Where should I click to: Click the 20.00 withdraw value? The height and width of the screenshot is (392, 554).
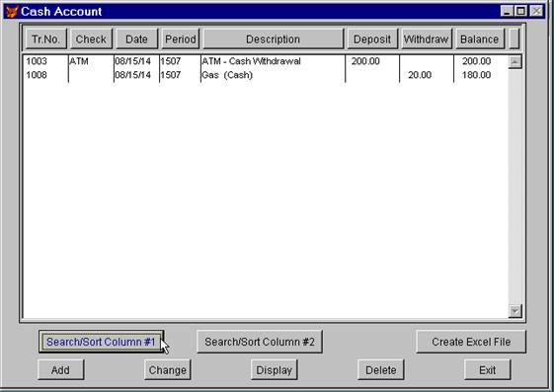[x=420, y=75]
